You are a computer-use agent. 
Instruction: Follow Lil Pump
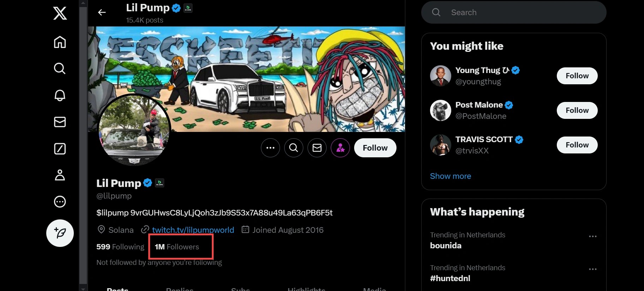375,148
